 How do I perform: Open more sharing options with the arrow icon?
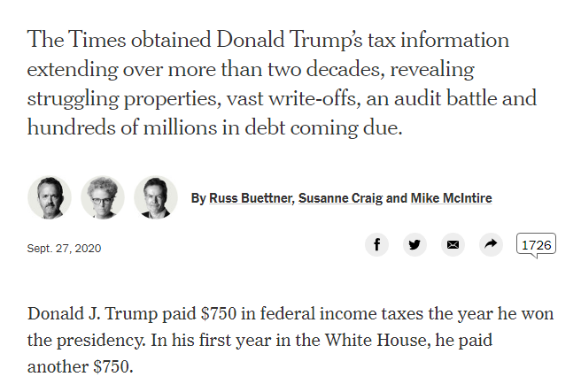491,245
